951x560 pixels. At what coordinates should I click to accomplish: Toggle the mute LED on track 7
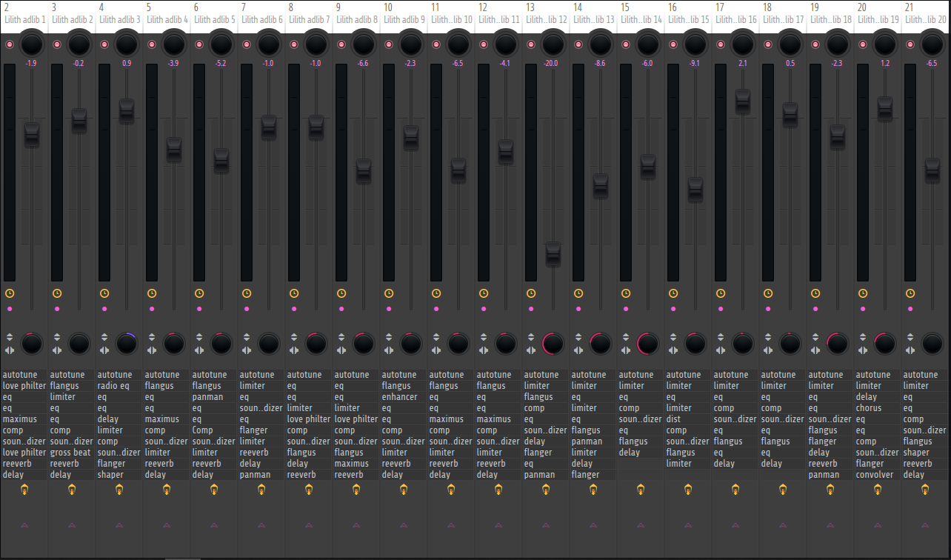tap(247, 44)
